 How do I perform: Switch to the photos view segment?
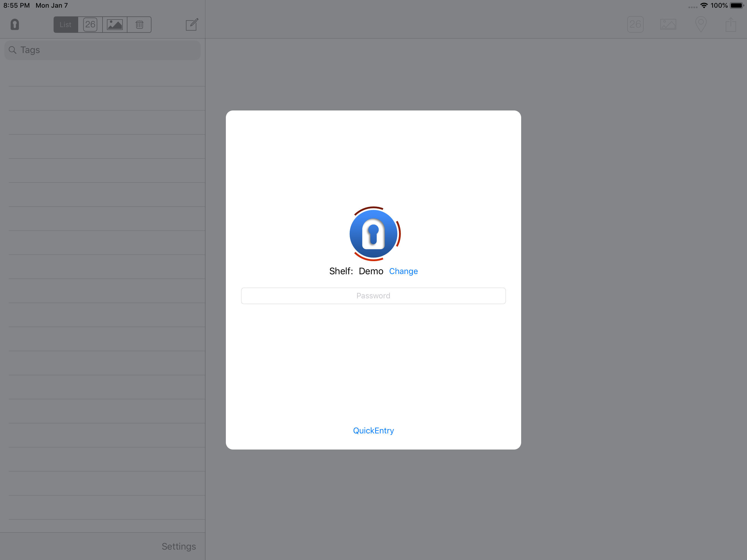[x=115, y=25]
